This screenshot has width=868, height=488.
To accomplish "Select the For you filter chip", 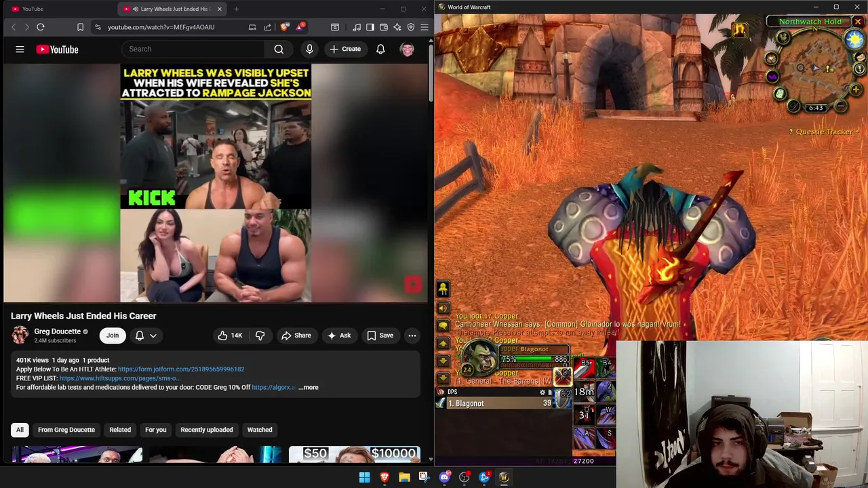I will coord(155,430).
